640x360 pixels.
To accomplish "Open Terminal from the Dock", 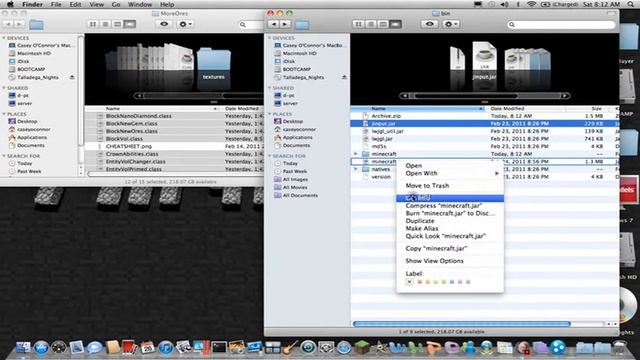I will click(219, 348).
